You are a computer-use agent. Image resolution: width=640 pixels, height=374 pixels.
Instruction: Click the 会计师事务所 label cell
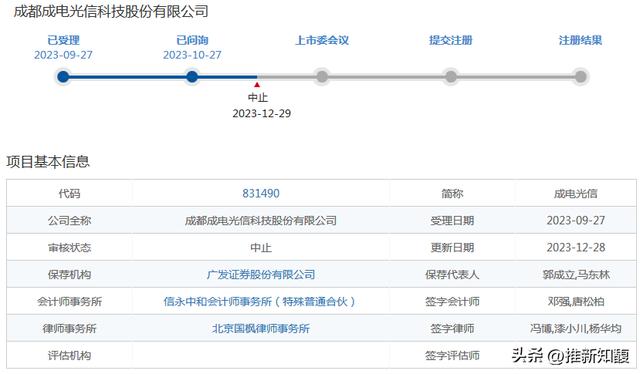click(x=69, y=301)
